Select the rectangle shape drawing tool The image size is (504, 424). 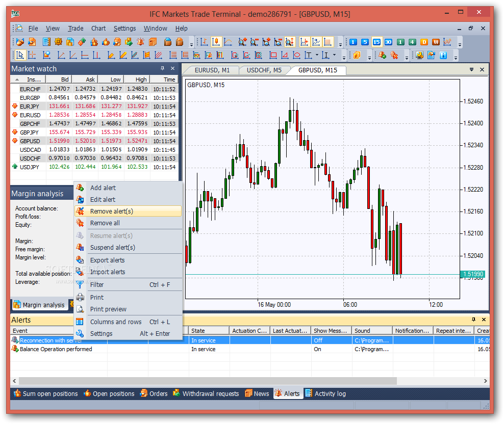pos(273,55)
